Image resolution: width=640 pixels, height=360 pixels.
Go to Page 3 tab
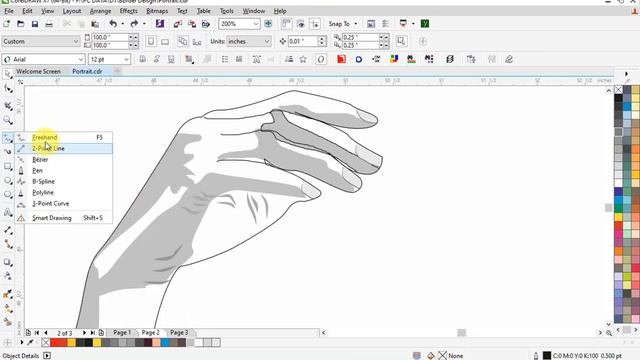179,333
